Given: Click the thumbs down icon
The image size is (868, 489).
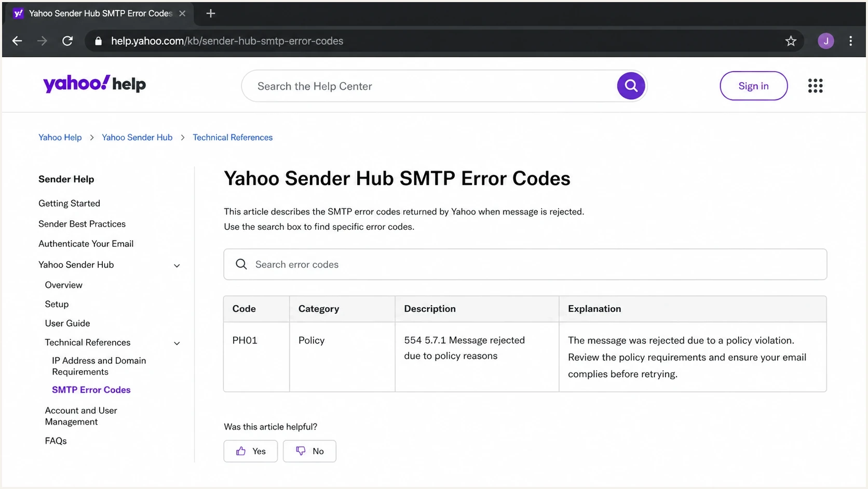Looking at the screenshot, I should pos(301,451).
